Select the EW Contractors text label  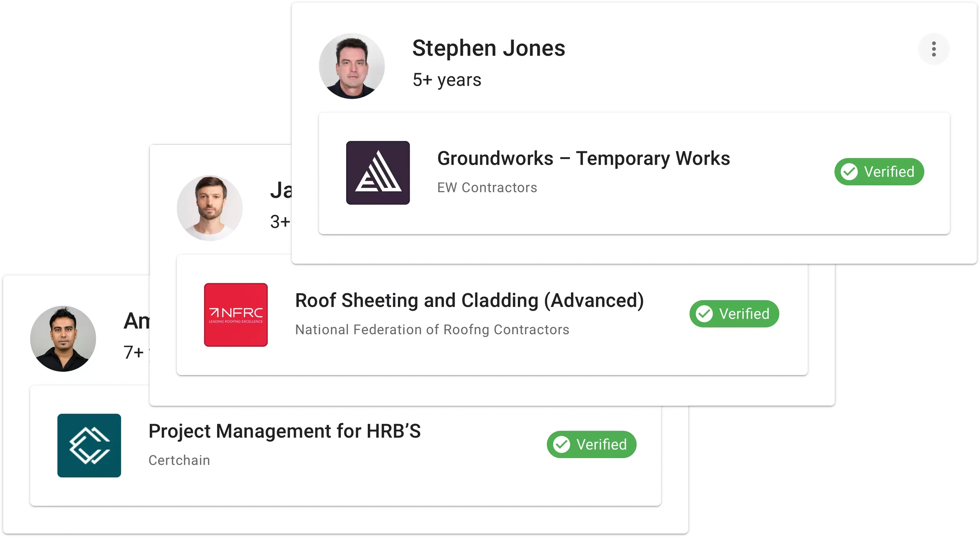[487, 187]
